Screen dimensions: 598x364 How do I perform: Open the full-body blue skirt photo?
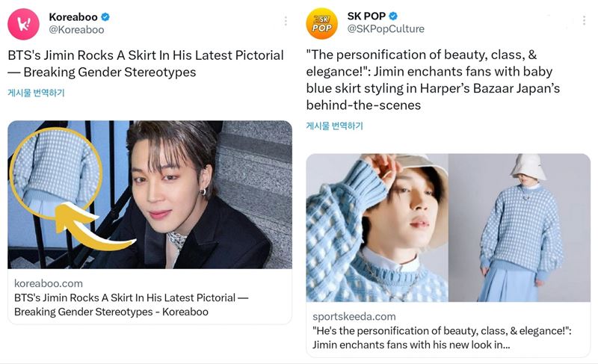[520, 227]
